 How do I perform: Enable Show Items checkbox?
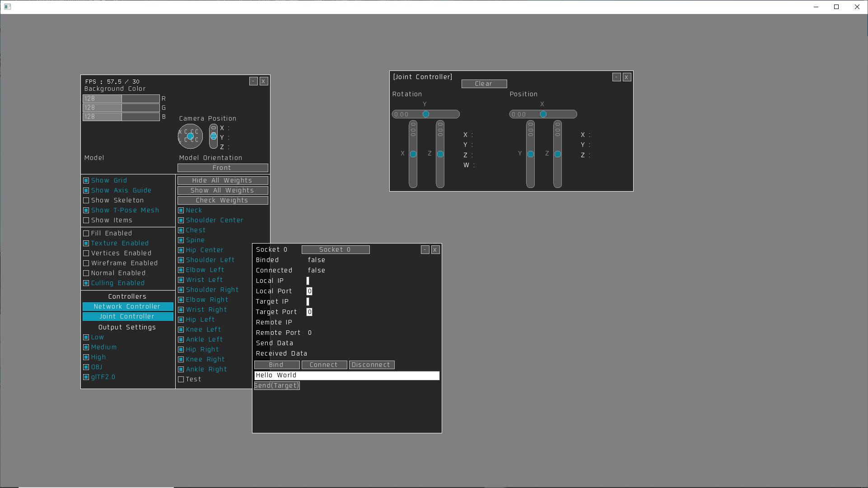click(x=86, y=221)
